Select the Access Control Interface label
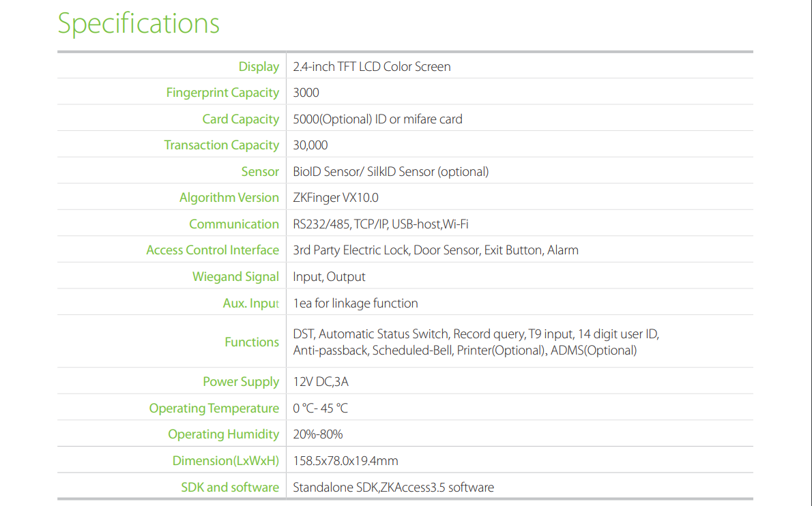The width and height of the screenshot is (812, 506). point(212,250)
